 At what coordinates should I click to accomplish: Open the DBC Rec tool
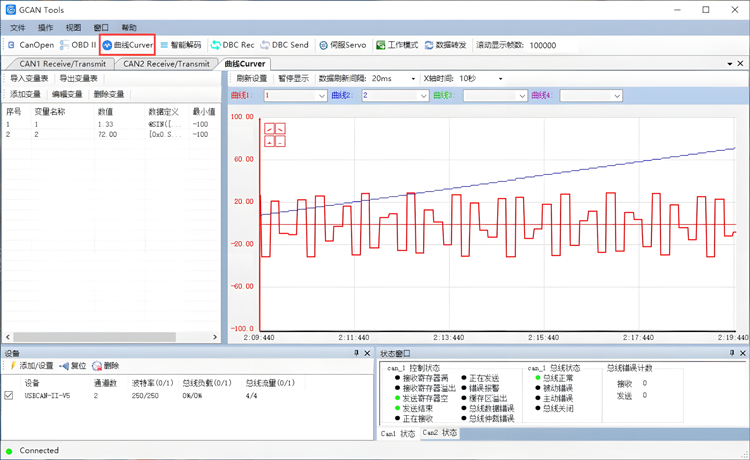point(232,45)
